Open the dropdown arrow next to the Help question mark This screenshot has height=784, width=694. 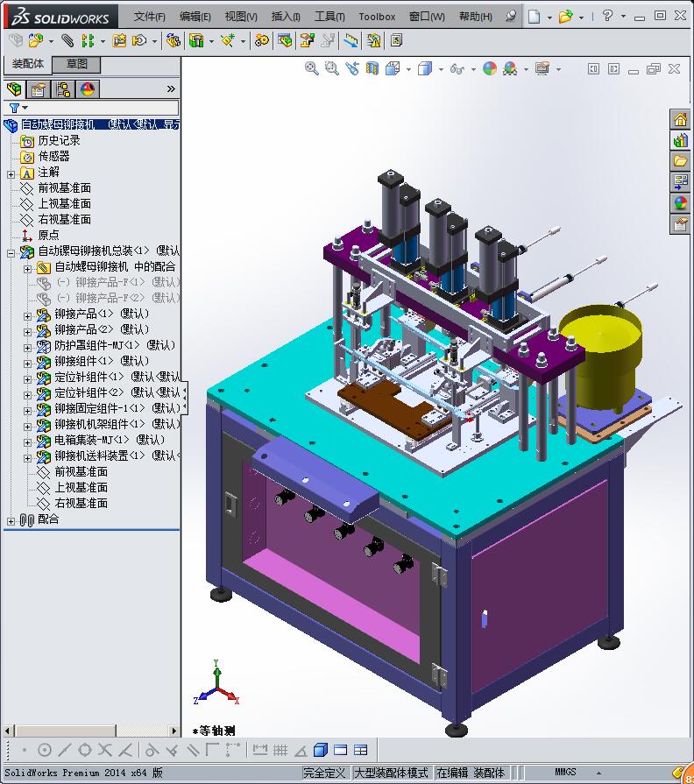pyautogui.click(x=624, y=17)
